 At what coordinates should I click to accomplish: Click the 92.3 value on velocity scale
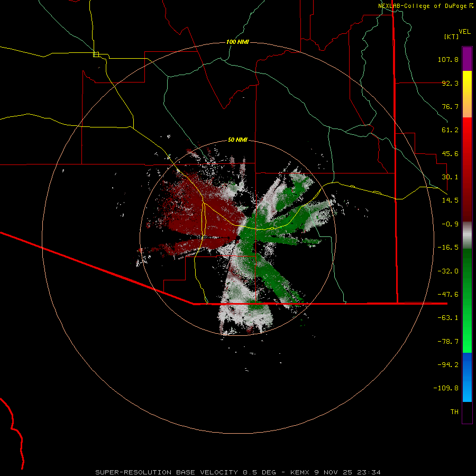[450, 83]
